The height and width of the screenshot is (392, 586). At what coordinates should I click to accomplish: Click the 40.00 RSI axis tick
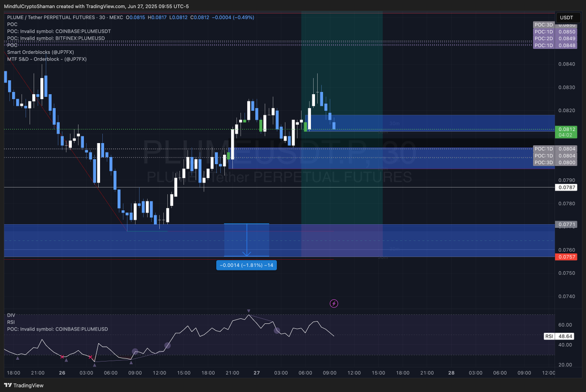pos(565,345)
